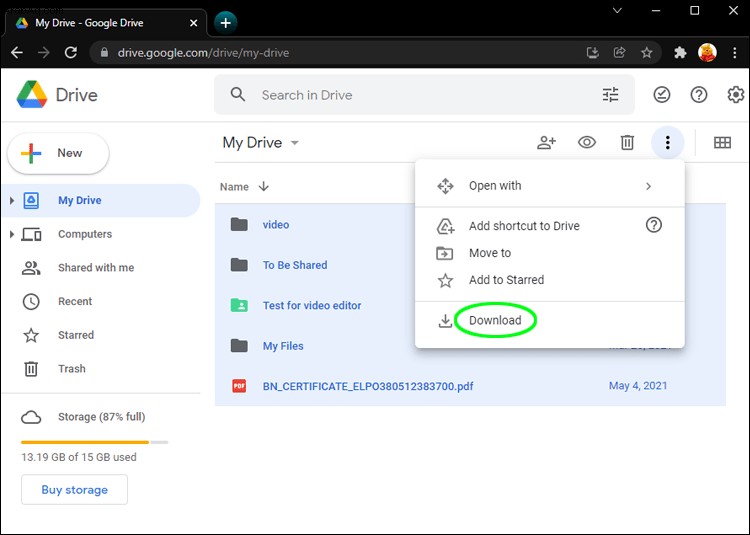This screenshot has width=750, height=535.
Task: Click the Buy storage button
Action: pyautogui.click(x=74, y=490)
